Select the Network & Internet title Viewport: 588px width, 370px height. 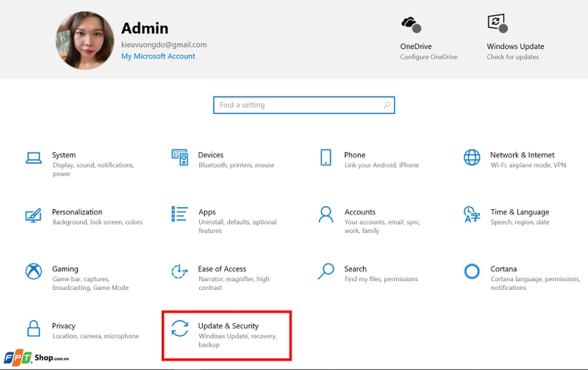tap(522, 155)
